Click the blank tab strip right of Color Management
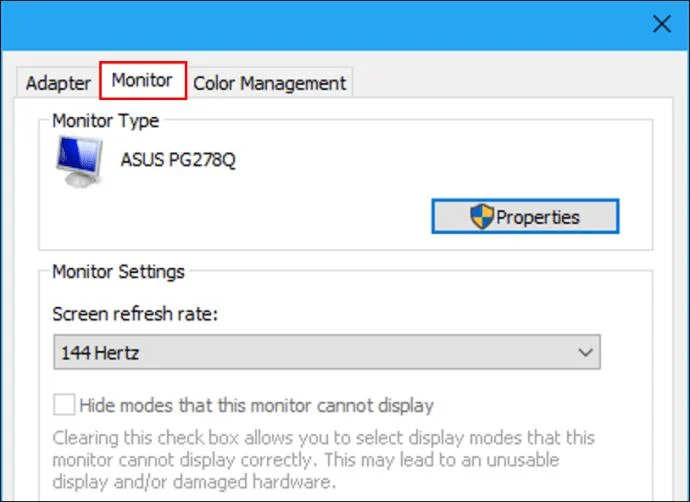Viewport: 690px width, 502px height. tap(510, 83)
